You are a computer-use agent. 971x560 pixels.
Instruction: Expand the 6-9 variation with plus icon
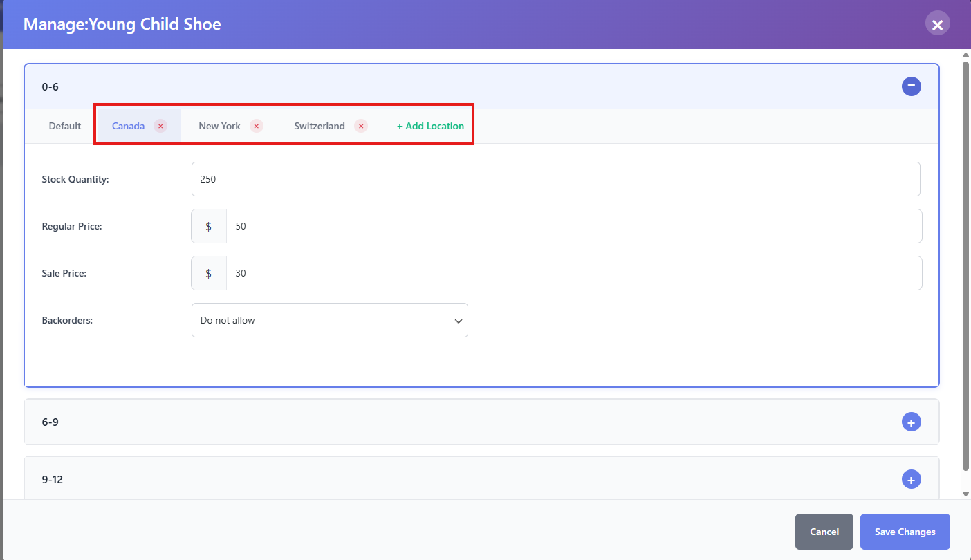click(911, 422)
